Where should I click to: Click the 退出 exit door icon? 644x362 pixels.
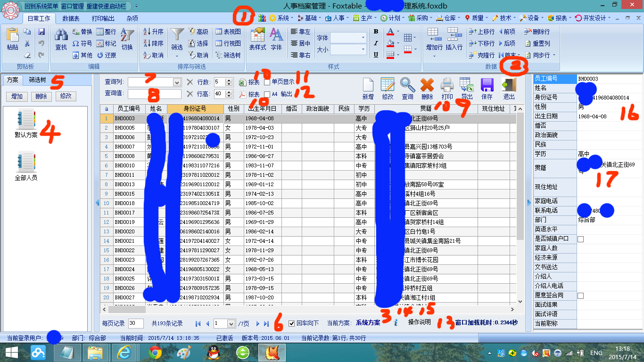(x=509, y=85)
